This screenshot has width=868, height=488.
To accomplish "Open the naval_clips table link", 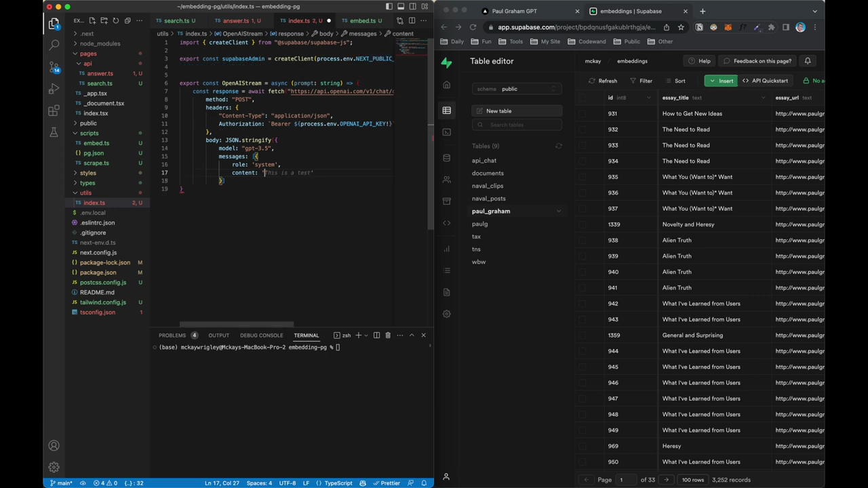I will coord(488,186).
